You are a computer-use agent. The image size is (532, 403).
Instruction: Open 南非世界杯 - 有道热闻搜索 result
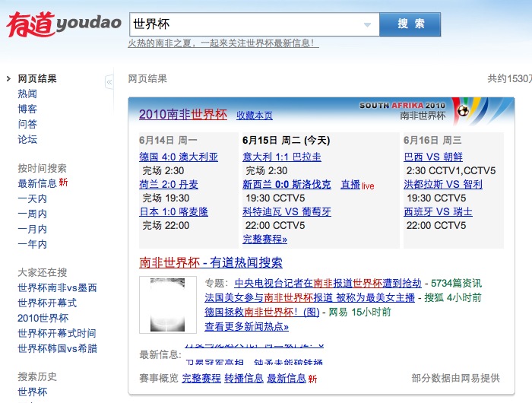211,262
